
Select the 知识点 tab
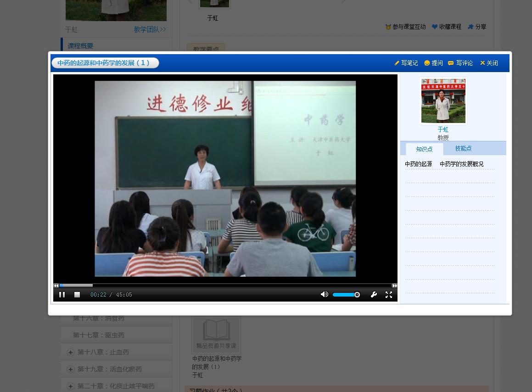click(x=424, y=149)
